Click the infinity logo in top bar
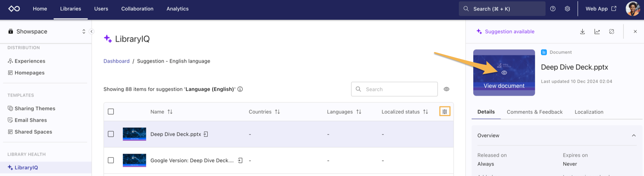 click(x=14, y=9)
